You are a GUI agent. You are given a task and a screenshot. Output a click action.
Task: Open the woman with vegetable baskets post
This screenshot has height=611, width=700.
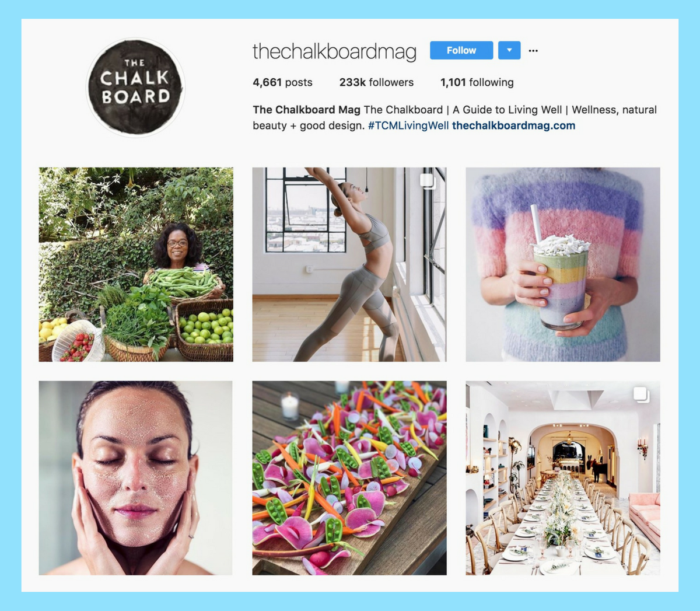[x=136, y=264]
